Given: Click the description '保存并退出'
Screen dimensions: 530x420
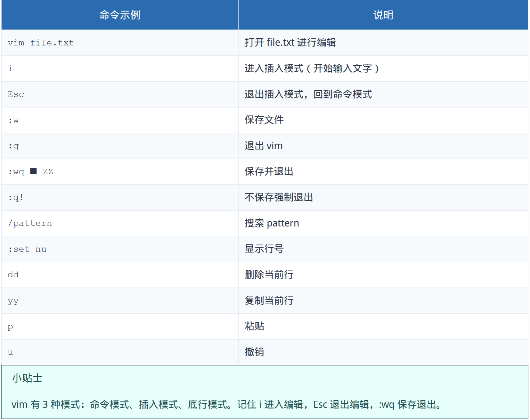Looking at the screenshot, I should [269, 171].
